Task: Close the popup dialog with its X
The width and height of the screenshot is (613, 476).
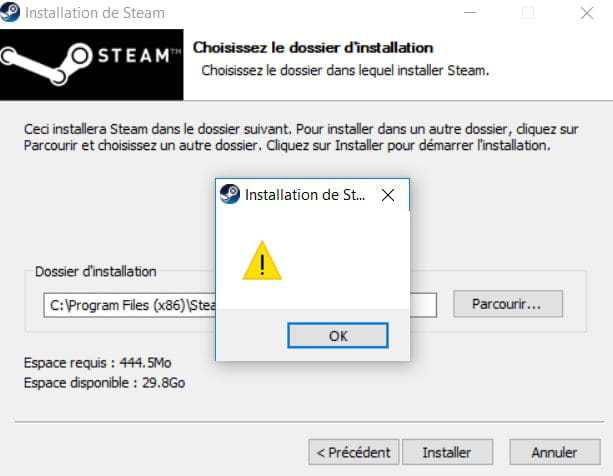Action: [x=388, y=195]
